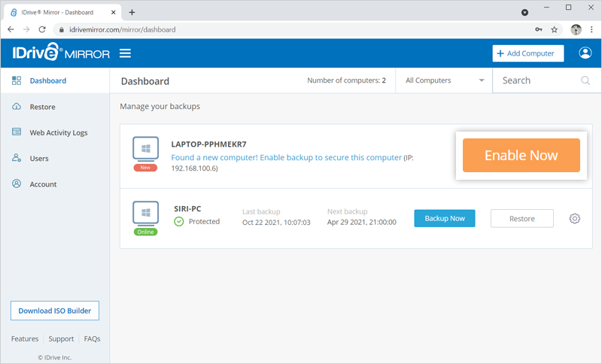Screen dimensions: 602x364
Task: Click the Found a new computer link
Action: click(x=286, y=157)
